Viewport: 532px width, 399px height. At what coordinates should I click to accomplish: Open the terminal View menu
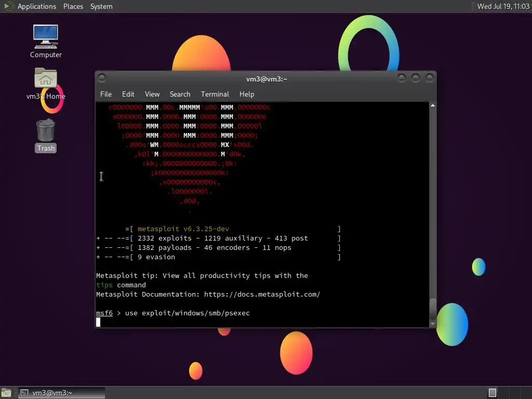click(152, 95)
